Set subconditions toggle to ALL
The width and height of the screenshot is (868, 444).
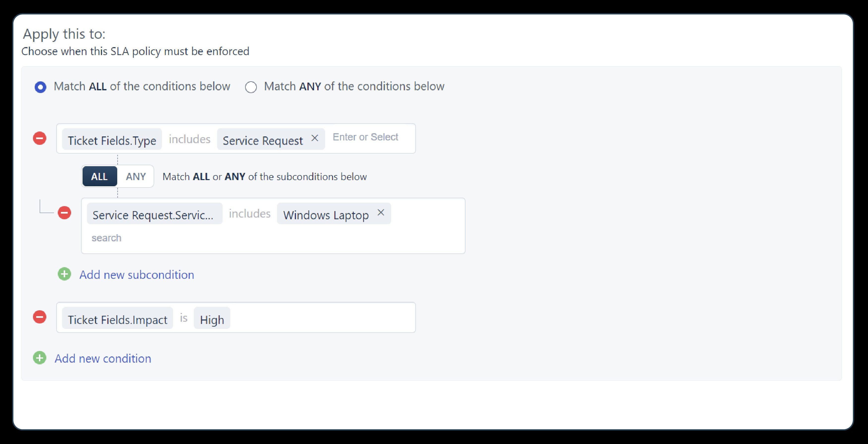[99, 176]
